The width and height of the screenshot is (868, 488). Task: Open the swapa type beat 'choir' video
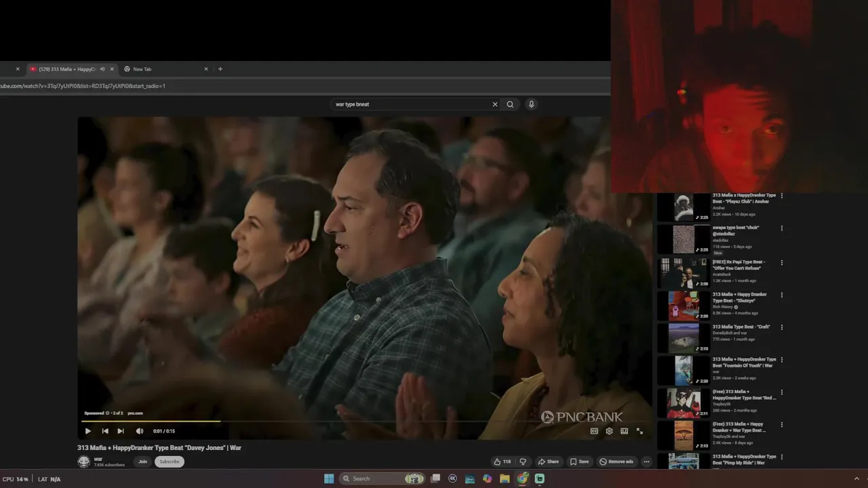[x=683, y=239]
